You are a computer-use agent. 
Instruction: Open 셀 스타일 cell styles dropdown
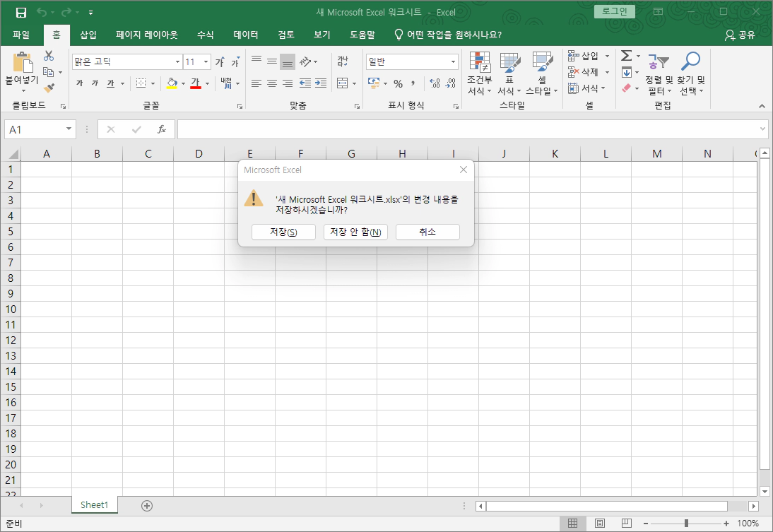point(542,73)
